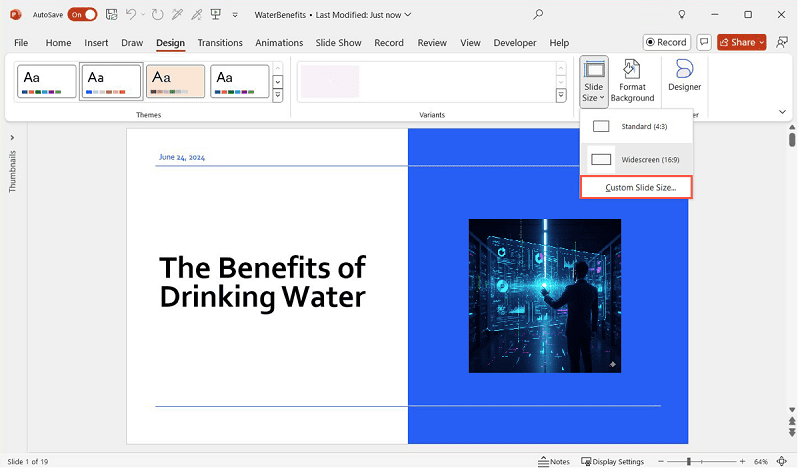The width and height of the screenshot is (800, 468).
Task: Toggle the AutoSave switch
Action: click(x=82, y=15)
